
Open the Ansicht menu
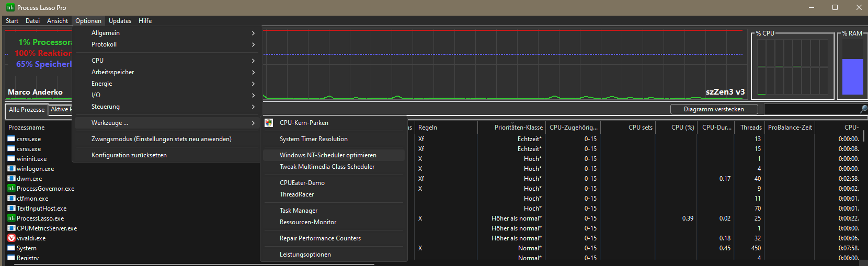(58, 21)
